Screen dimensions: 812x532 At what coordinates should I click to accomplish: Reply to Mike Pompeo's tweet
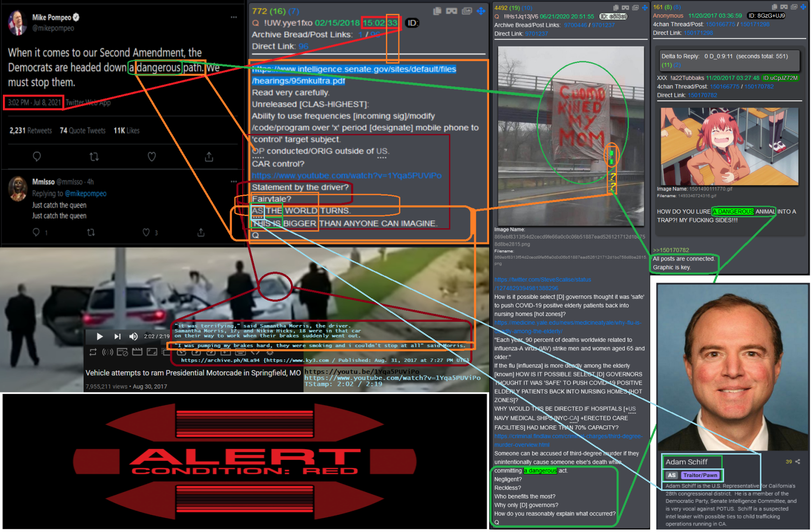(x=37, y=157)
